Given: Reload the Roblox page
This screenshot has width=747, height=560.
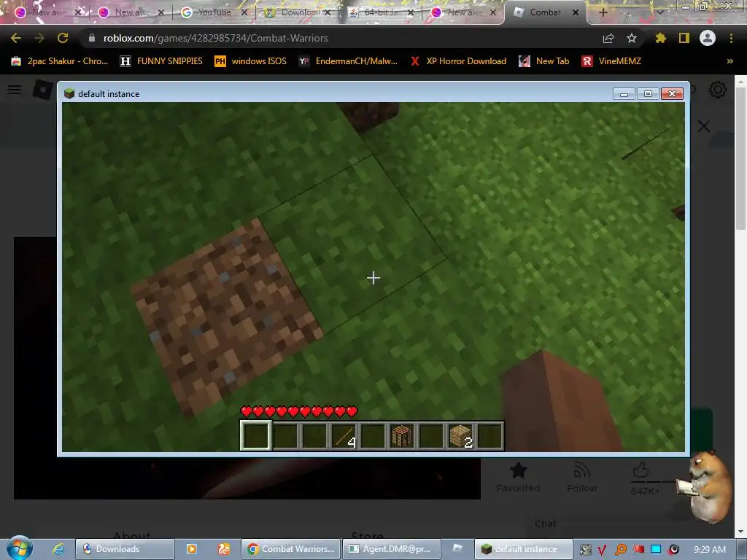Looking at the screenshot, I should (x=63, y=38).
